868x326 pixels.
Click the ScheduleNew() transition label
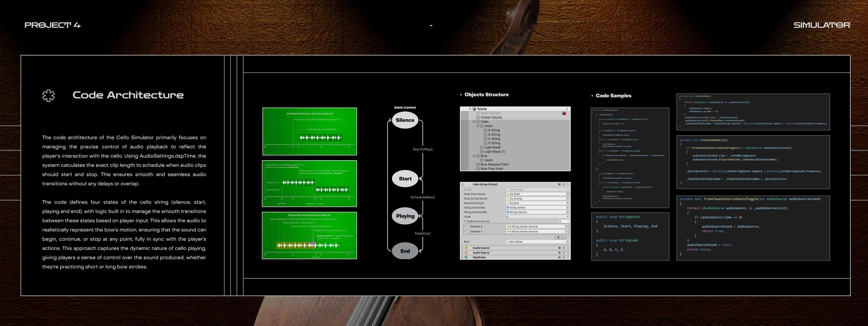(423, 197)
